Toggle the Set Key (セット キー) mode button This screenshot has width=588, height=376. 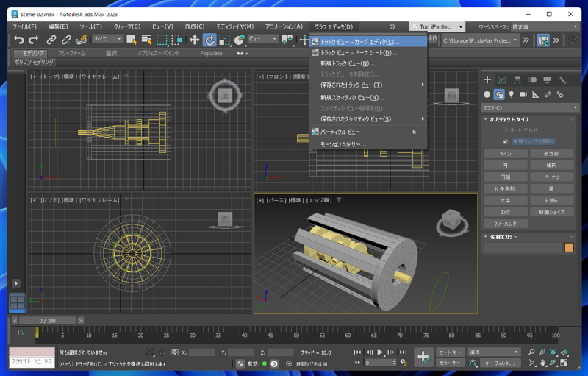449,363
